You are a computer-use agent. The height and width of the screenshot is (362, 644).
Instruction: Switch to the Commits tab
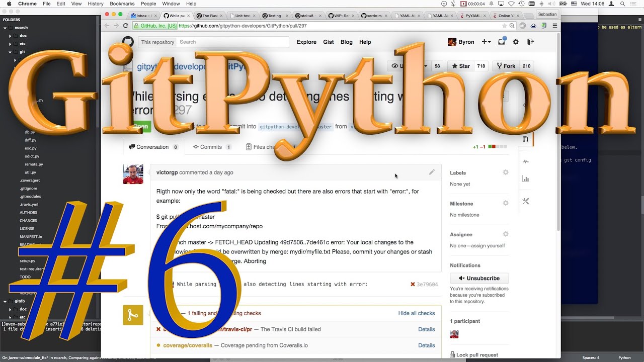click(212, 147)
